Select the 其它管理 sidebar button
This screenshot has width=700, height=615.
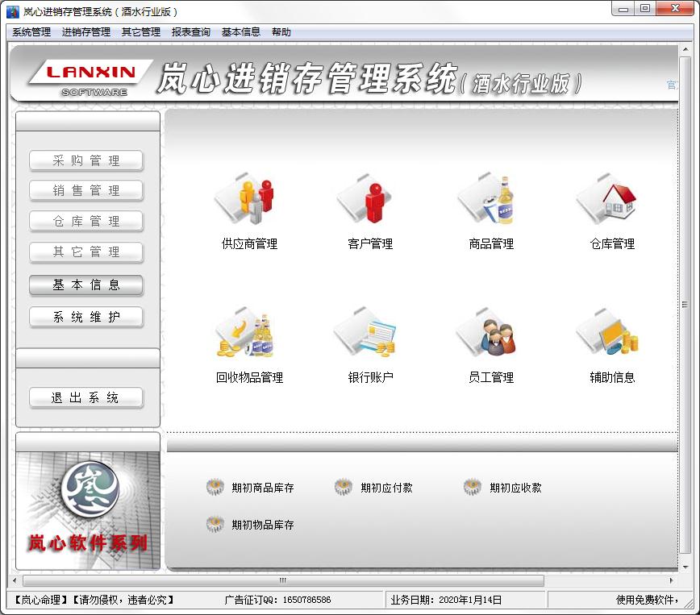point(86,251)
